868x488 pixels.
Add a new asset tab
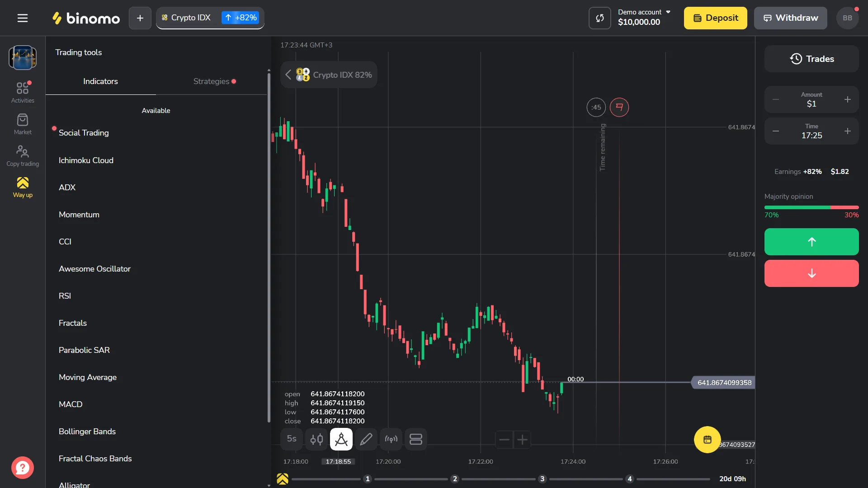click(x=140, y=18)
